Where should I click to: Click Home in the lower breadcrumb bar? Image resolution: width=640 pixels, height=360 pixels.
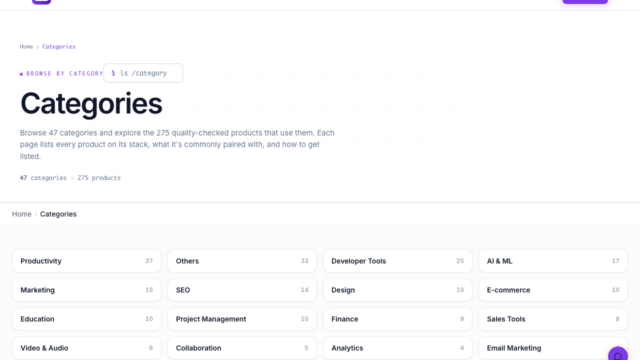coord(22,214)
